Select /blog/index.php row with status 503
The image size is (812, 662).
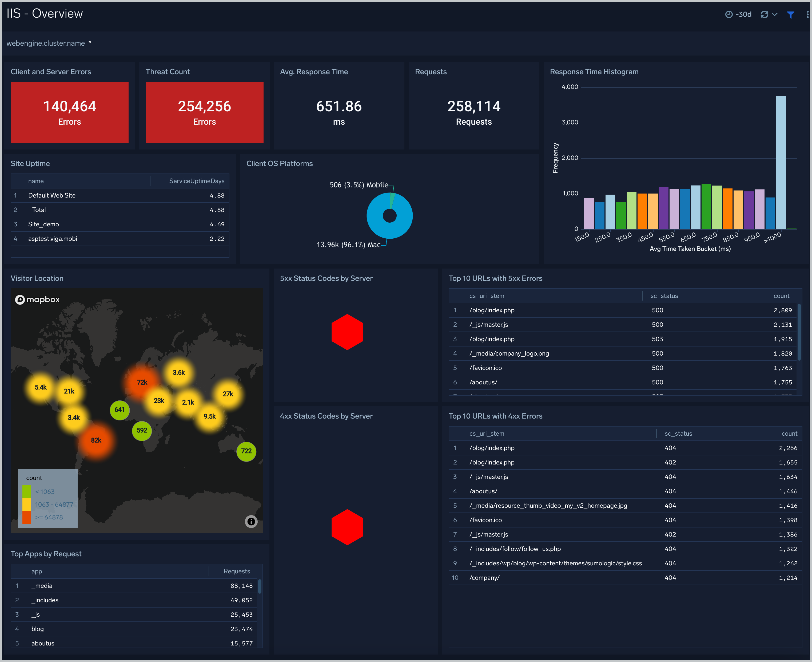tap(623, 339)
